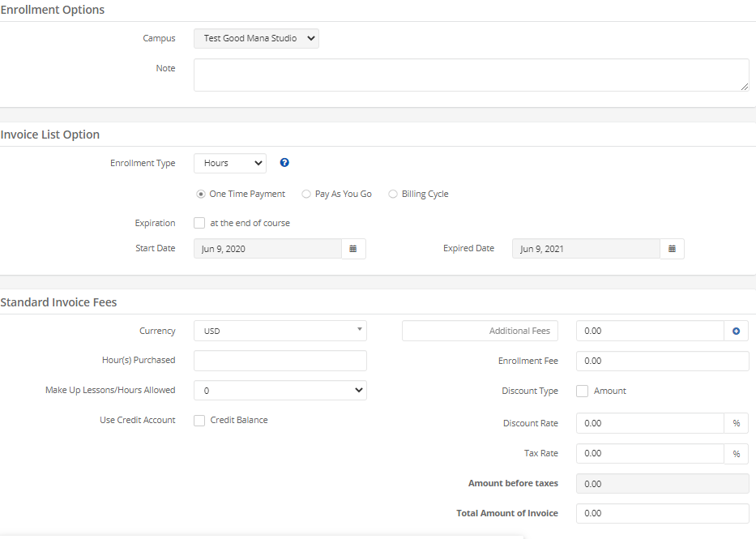This screenshot has width=756, height=539.
Task: Click the Standard Invoice Fees heading
Action: pos(58,302)
